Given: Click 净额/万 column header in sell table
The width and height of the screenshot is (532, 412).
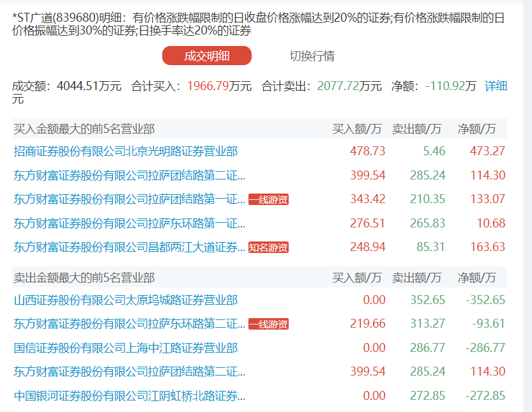Looking at the screenshot, I should point(476,278).
